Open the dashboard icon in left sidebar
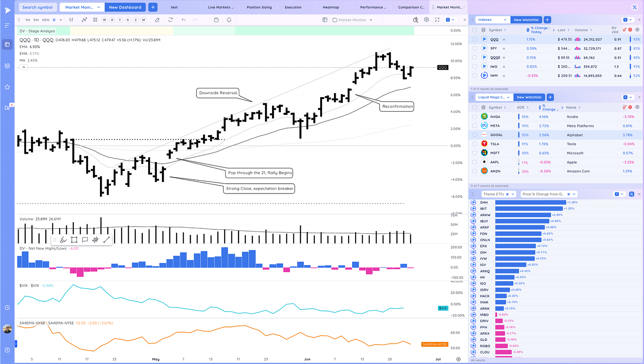The width and height of the screenshot is (644, 364). click(7, 44)
